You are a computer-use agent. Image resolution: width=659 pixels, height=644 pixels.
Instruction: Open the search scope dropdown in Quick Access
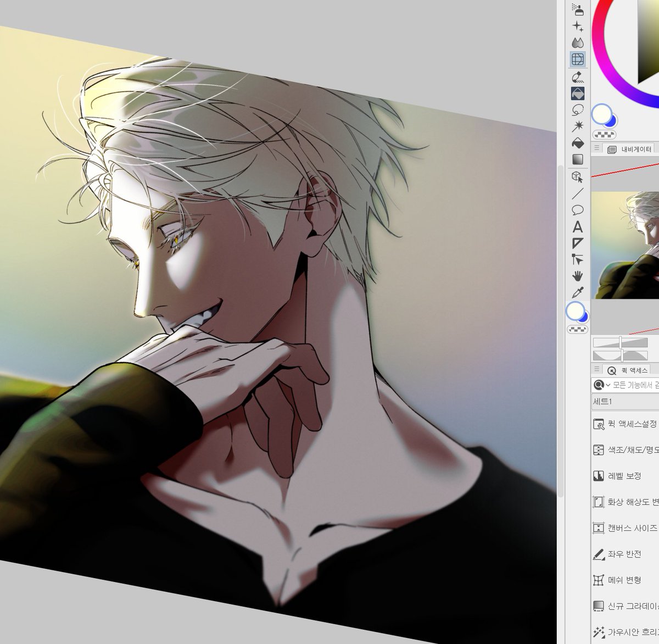tap(602, 385)
